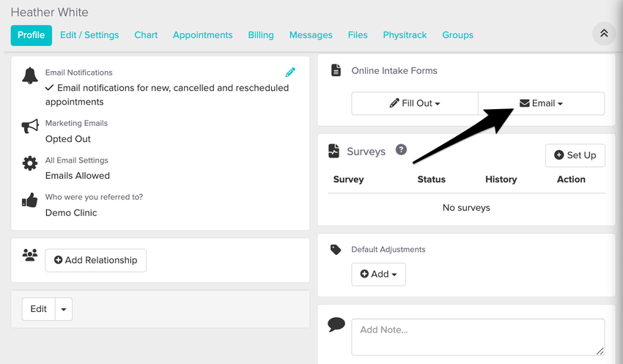The height and width of the screenshot is (364, 623).
Task: Expand the Edit button caret menu
Action: pos(64,309)
